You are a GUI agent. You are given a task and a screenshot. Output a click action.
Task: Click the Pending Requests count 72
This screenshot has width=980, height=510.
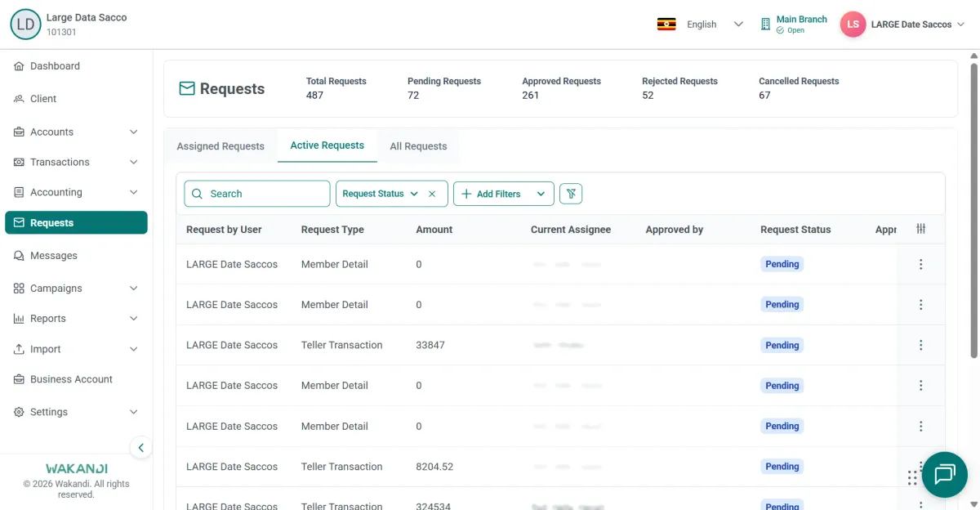click(x=413, y=96)
